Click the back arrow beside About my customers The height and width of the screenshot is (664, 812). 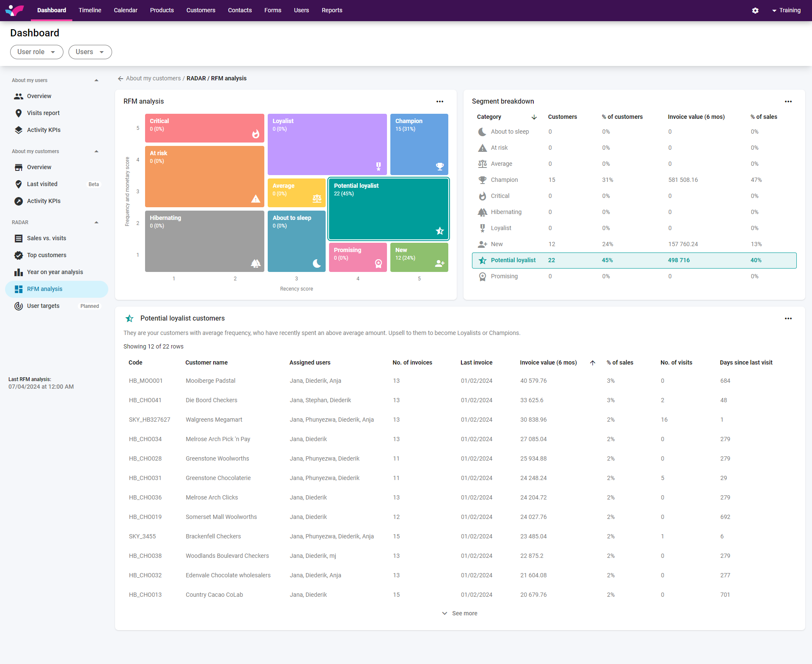click(121, 79)
